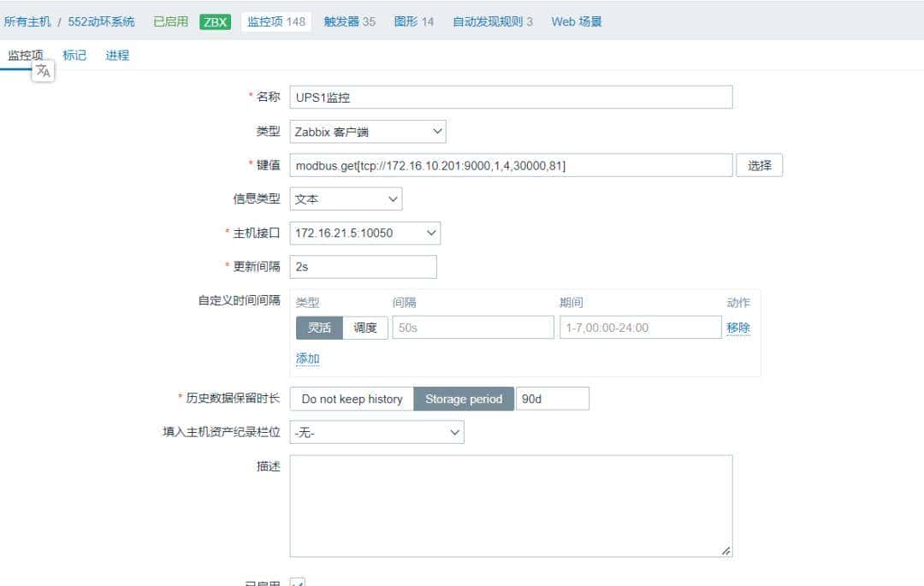Viewport: 924px width, 586px height.
Task: Click inside the 描述 text area
Action: (512, 505)
